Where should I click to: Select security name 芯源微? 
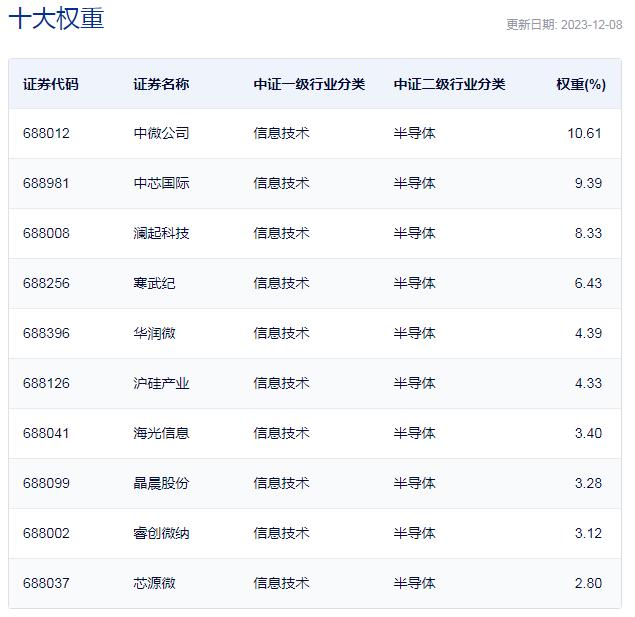click(x=154, y=583)
